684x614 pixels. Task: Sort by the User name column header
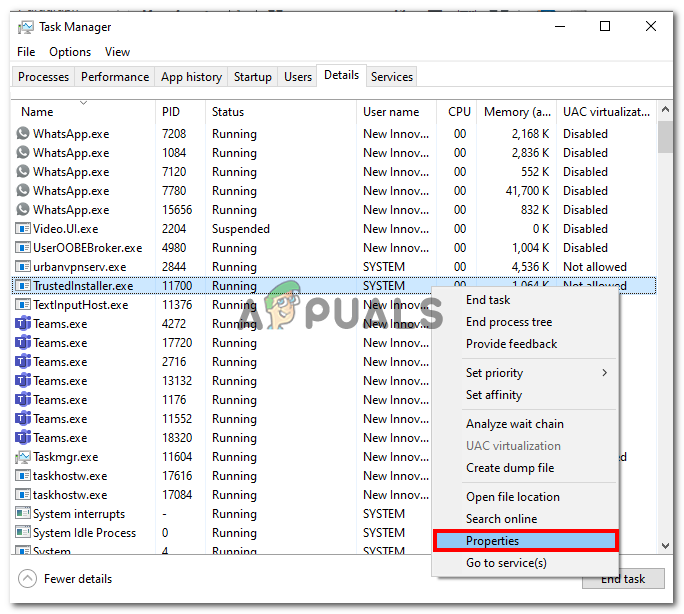tap(396, 112)
